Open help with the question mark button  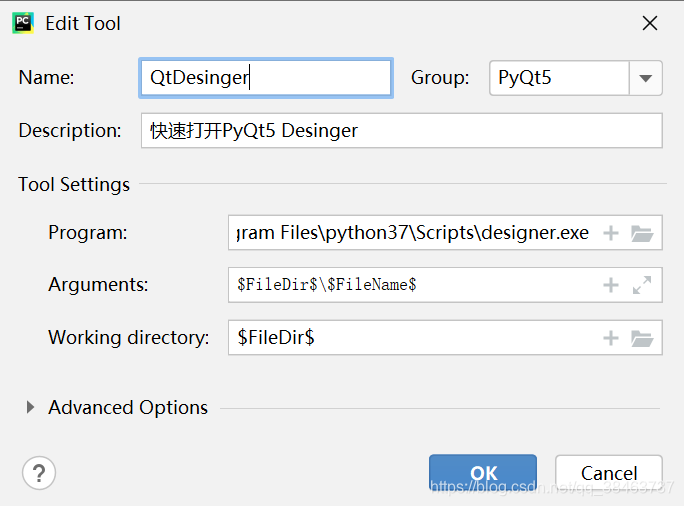click(39, 473)
